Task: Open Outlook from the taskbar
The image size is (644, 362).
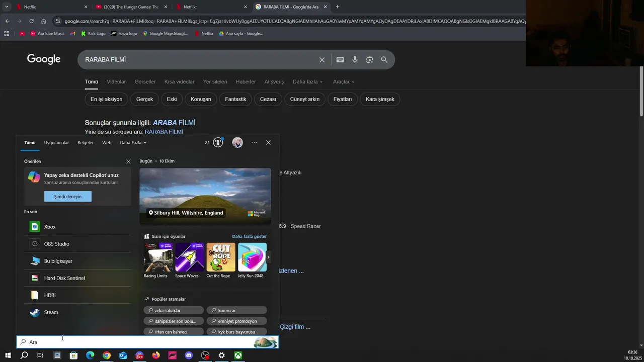Action: coord(123,355)
